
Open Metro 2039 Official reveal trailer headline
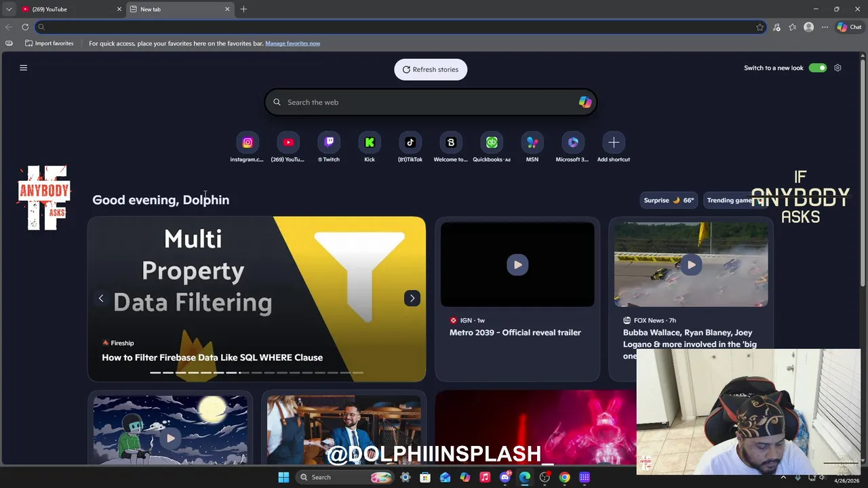point(515,332)
